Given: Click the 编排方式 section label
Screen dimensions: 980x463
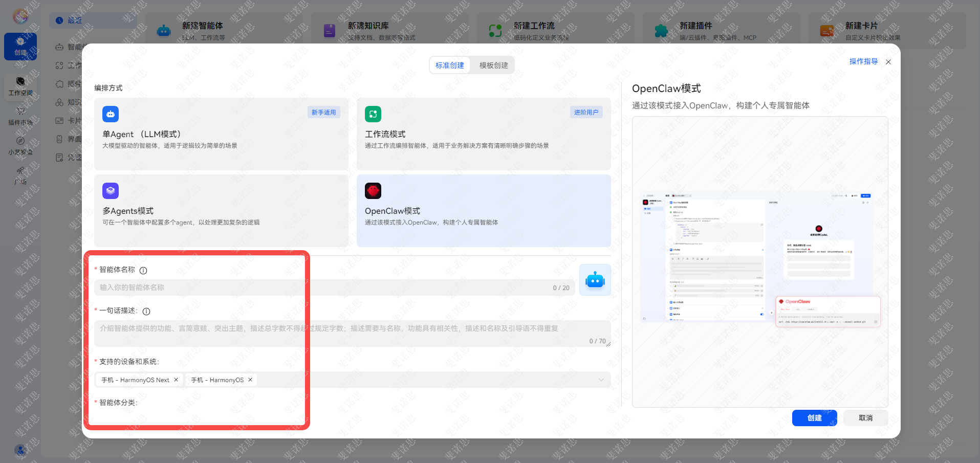Looking at the screenshot, I should pyautogui.click(x=108, y=88).
